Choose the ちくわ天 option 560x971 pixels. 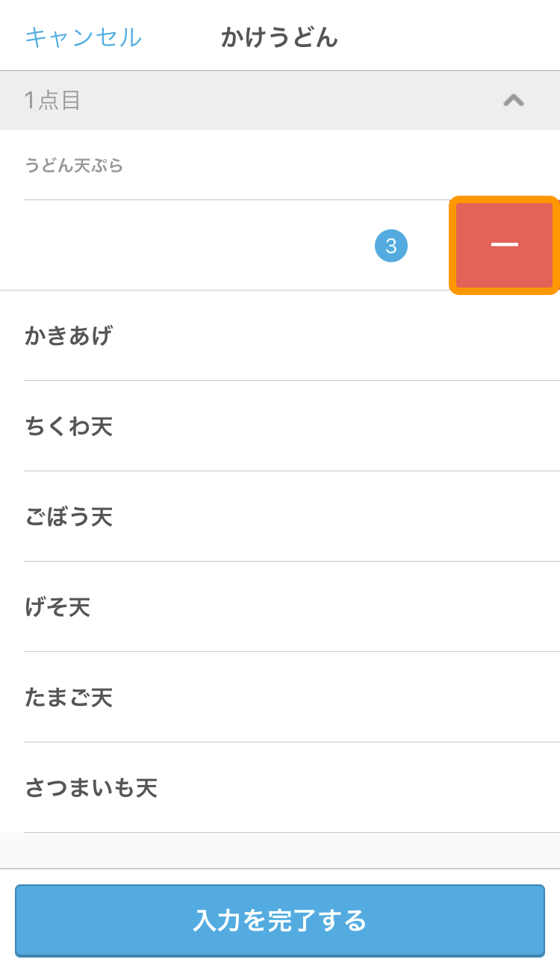(x=69, y=426)
